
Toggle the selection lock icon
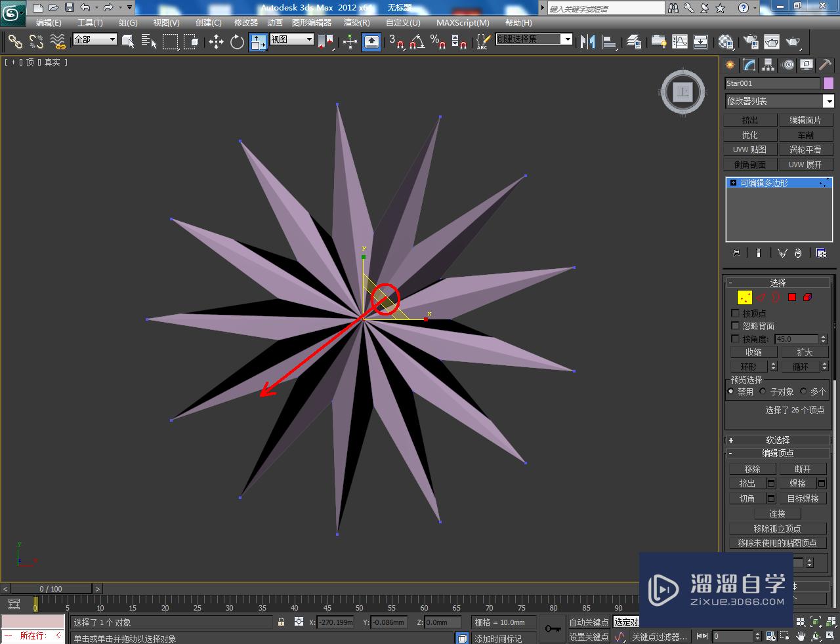click(x=282, y=622)
